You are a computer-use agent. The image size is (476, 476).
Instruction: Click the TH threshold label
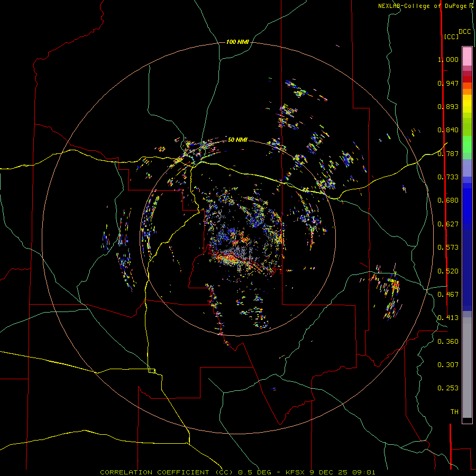coord(454,412)
